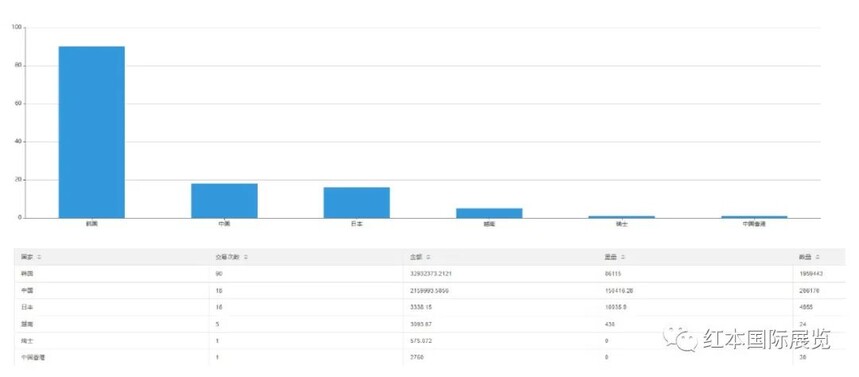Sort table by 重量 column arrows

coord(623,257)
